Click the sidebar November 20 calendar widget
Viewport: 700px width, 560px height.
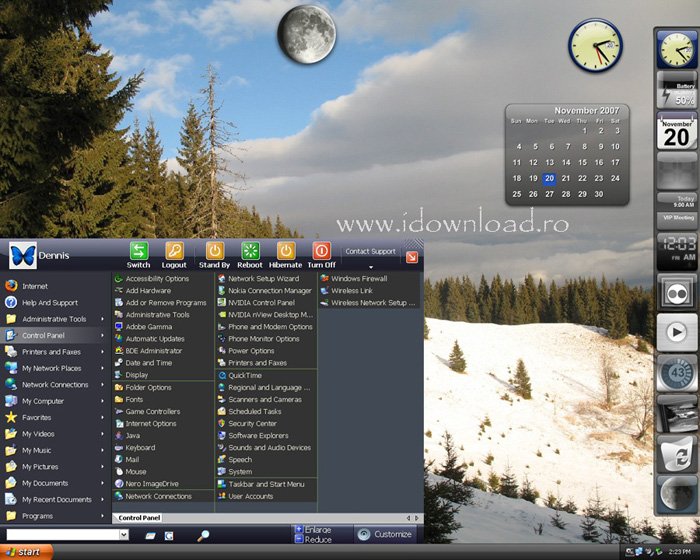(677, 132)
